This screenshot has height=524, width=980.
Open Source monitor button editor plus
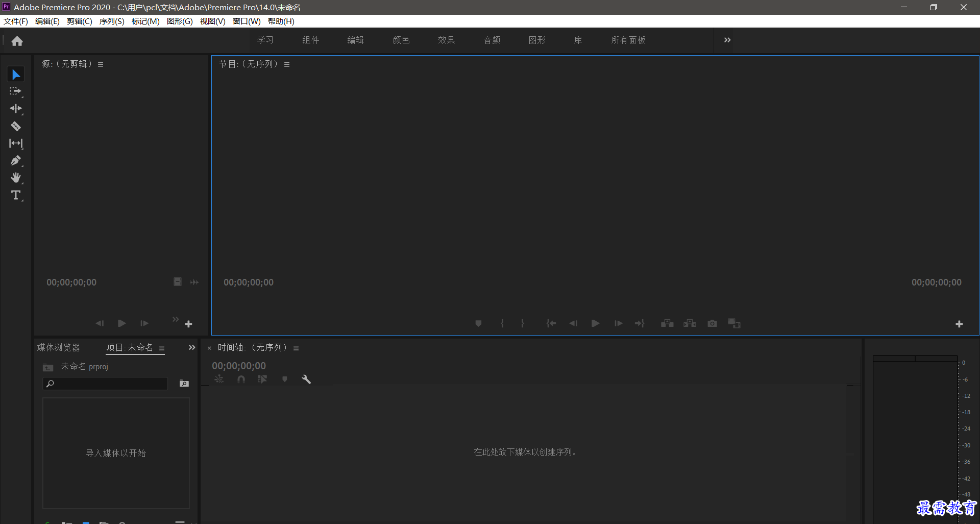pos(188,324)
